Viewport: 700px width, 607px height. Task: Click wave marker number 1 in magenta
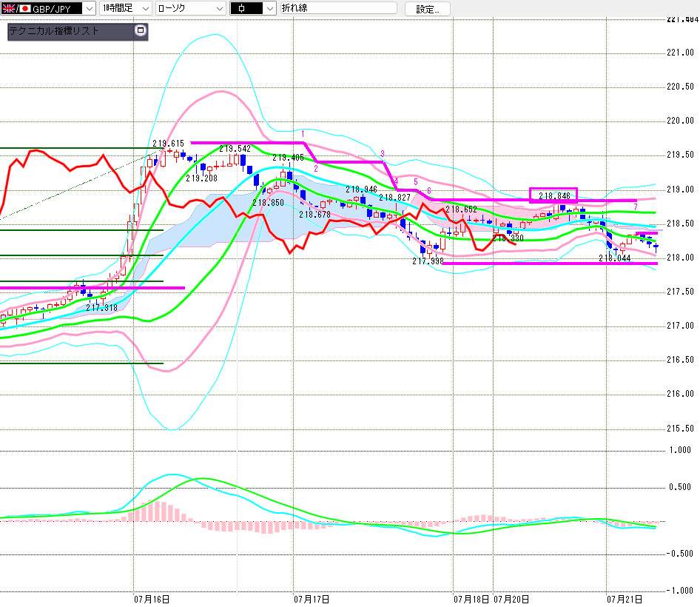303,133
